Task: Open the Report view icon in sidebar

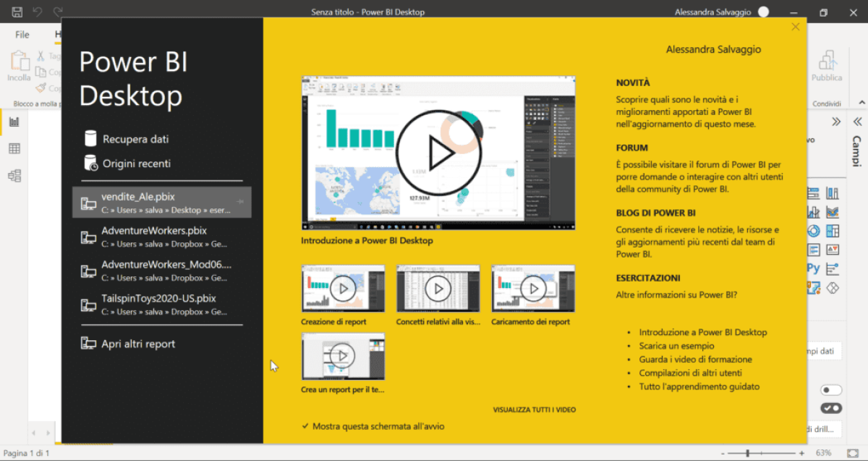Action: (14, 122)
